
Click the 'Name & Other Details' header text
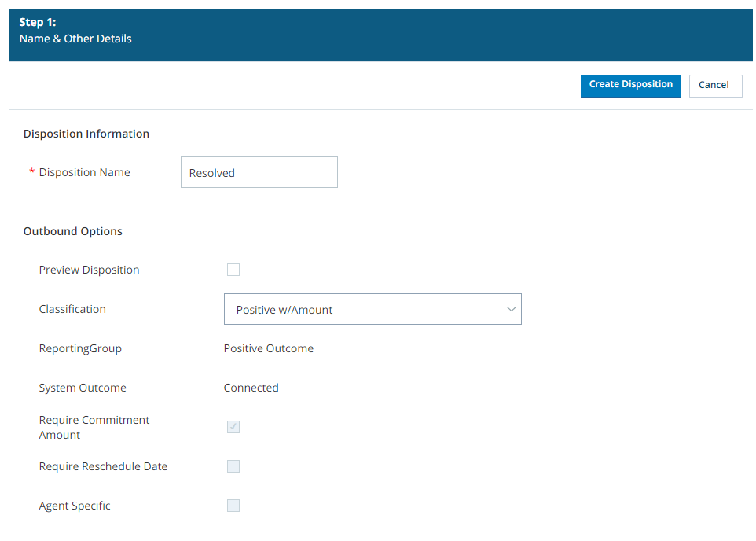click(75, 39)
